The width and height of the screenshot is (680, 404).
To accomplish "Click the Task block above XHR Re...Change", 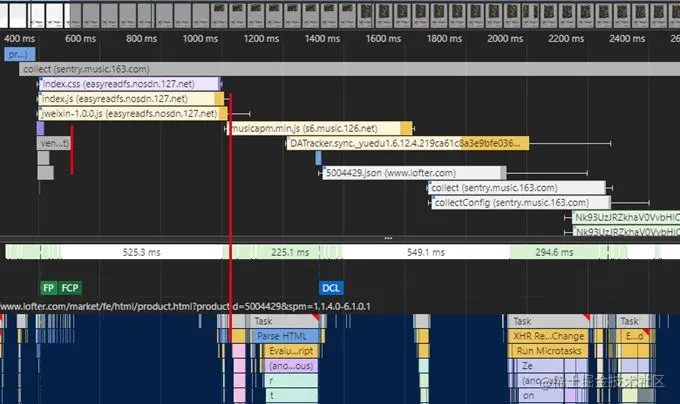I will (549, 321).
